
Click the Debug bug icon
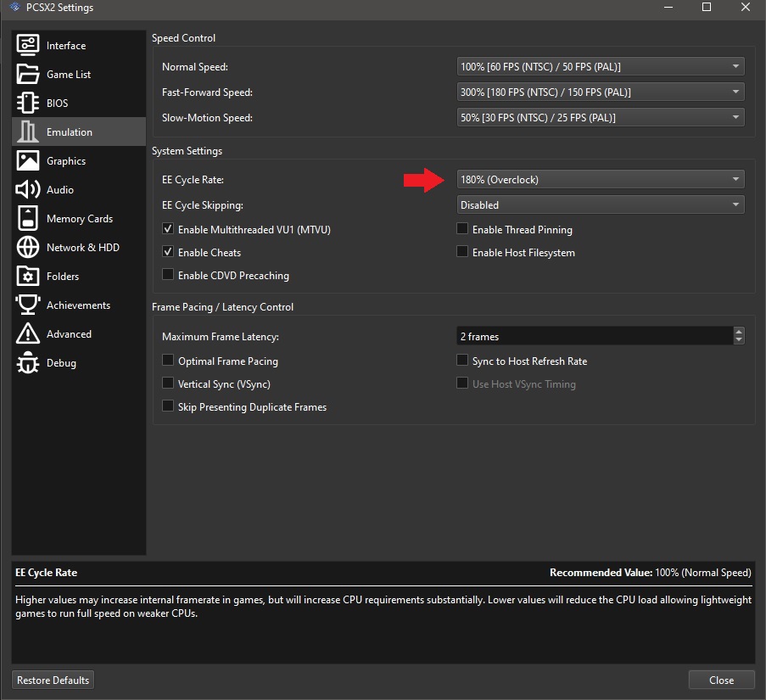(28, 362)
